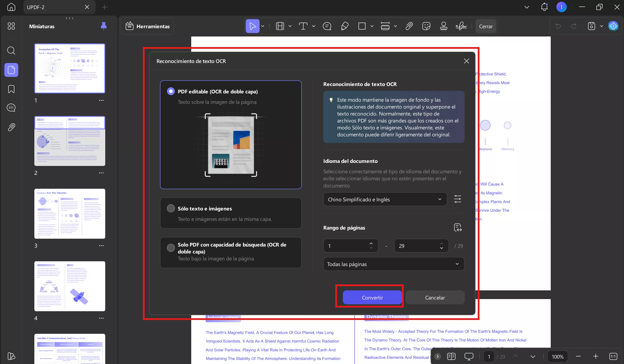Select the Text comment tool
Screen dimensions: 624x364
(303, 26)
